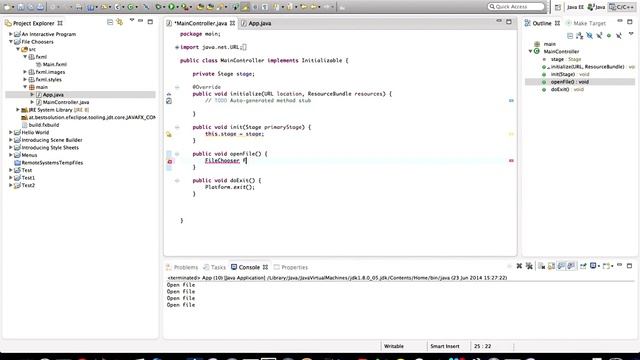Click the New Java Class icon
640x360 pixels.
pos(131,7)
